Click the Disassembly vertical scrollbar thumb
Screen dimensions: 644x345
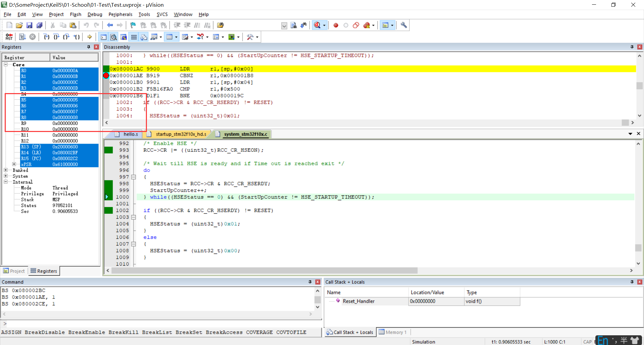639,86
